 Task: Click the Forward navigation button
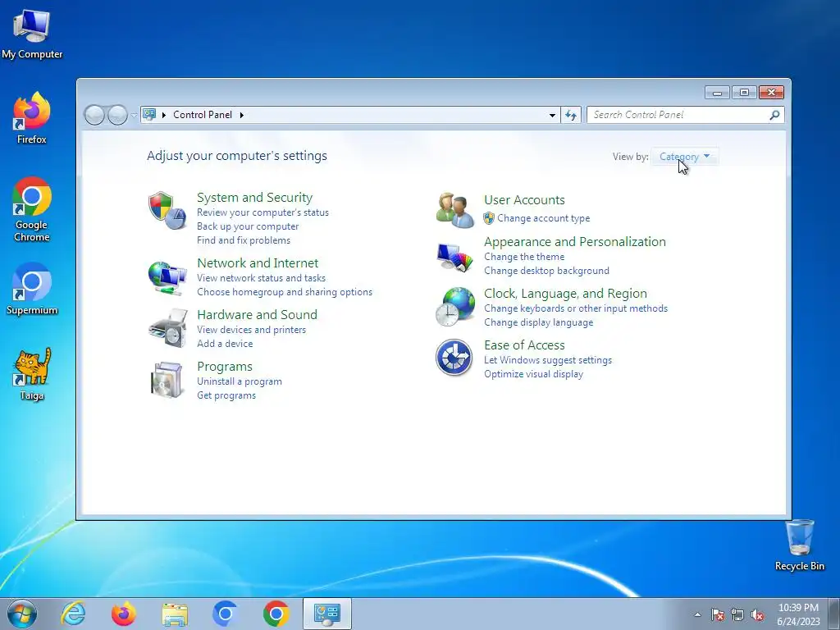118,115
